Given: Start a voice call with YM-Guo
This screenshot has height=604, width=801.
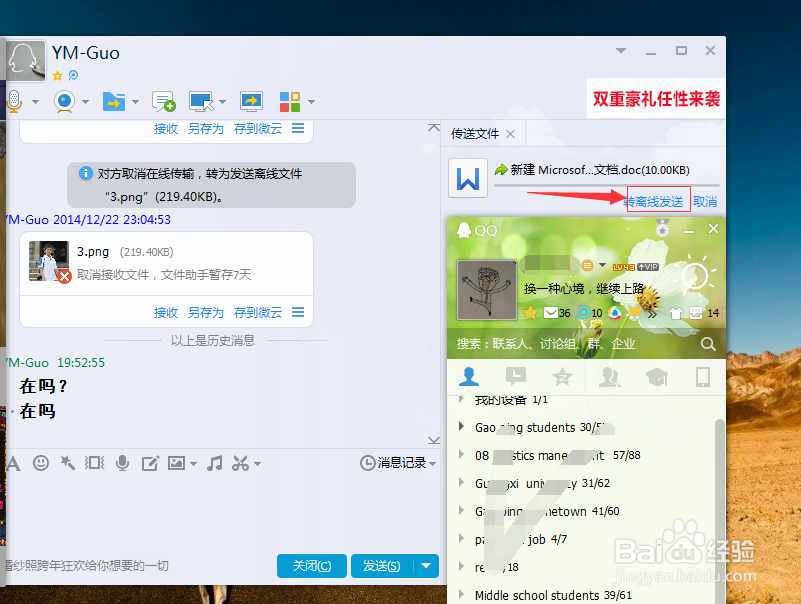Looking at the screenshot, I should click(14, 101).
